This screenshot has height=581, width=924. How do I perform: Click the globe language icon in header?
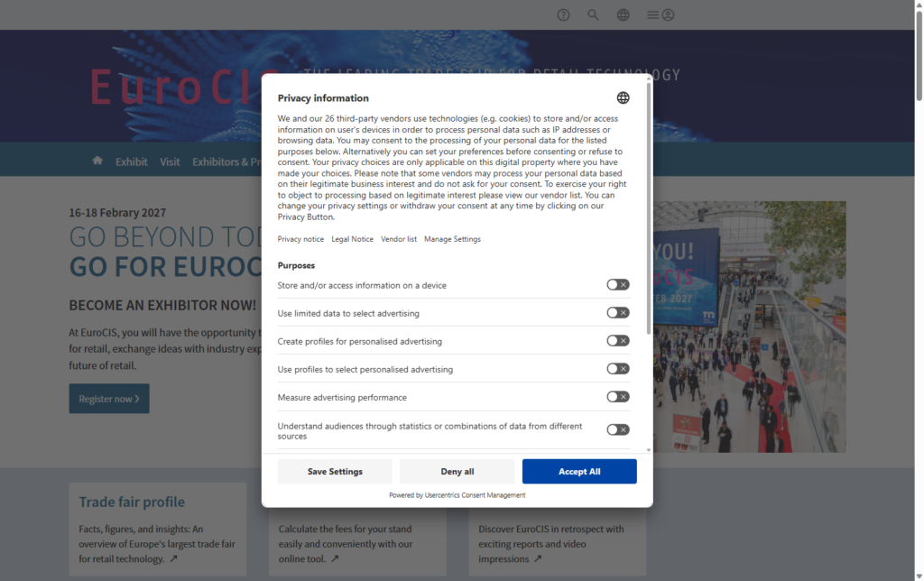tap(623, 15)
